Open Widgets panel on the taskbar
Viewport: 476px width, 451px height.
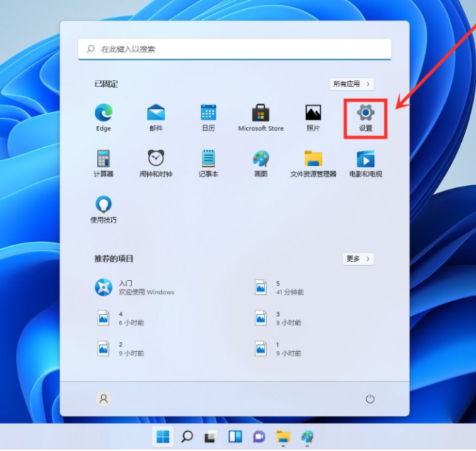pos(235,437)
